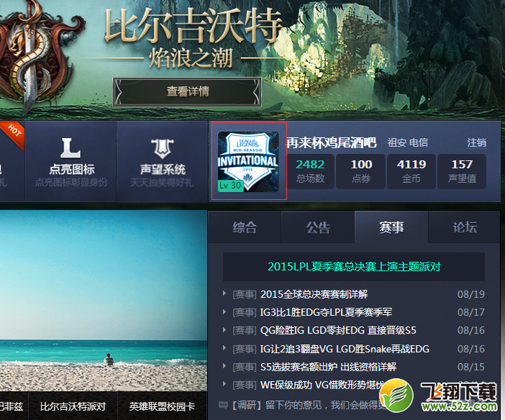The height and width of the screenshot is (420, 505).
Task: Click the 2482 总场数 stat box
Action: [x=310, y=171]
